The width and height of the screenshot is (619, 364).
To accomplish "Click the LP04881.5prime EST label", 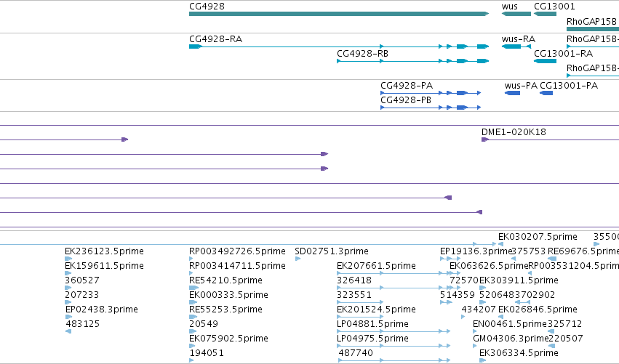I will [372, 324].
